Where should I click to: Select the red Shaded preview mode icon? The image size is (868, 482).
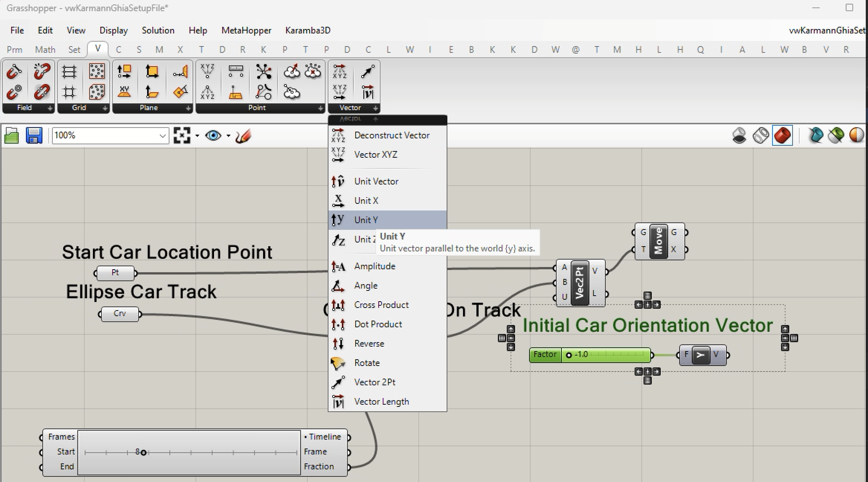point(782,135)
